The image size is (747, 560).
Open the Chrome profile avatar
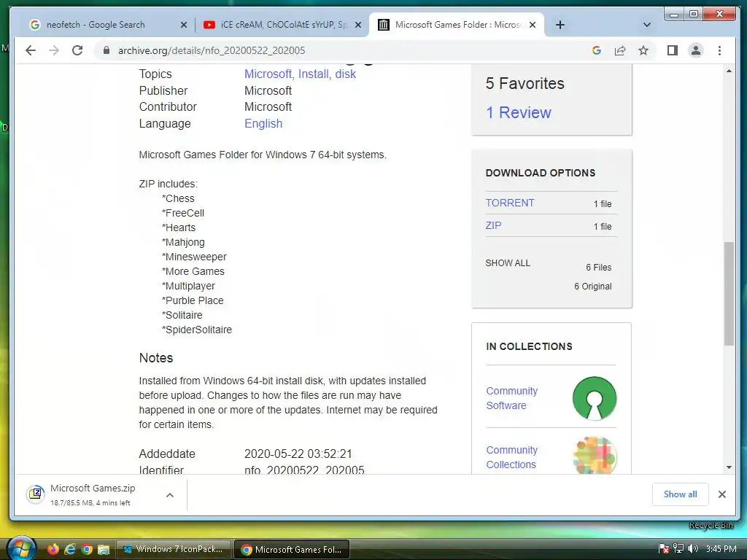(695, 50)
